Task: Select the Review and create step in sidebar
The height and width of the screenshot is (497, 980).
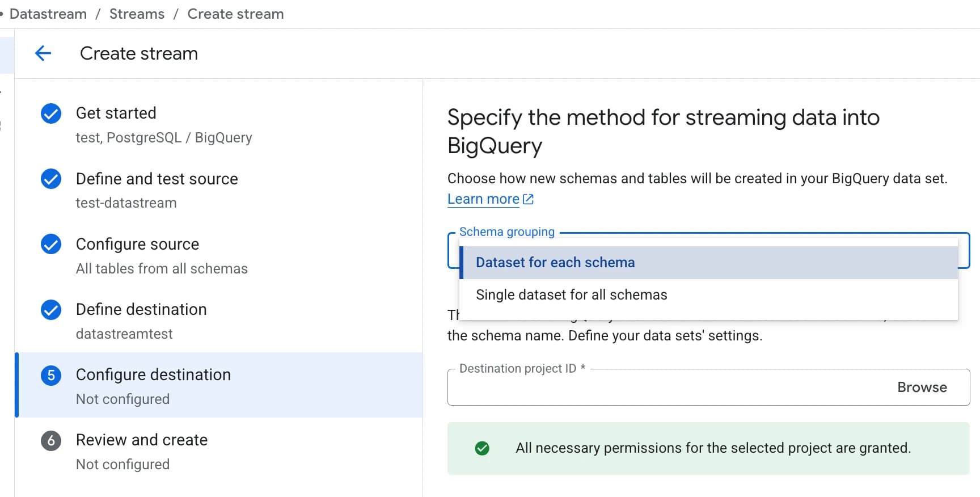Action: point(141,440)
